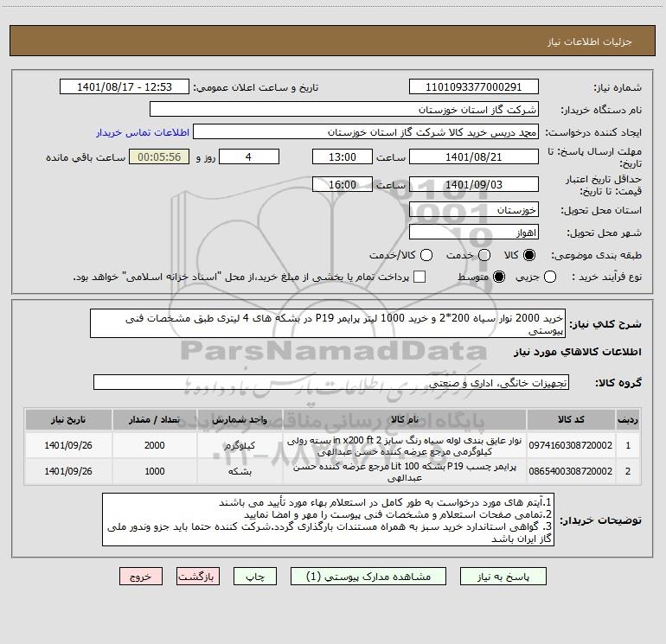Click the ردیف column header
This screenshot has width=666, height=644.
click(x=628, y=419)
